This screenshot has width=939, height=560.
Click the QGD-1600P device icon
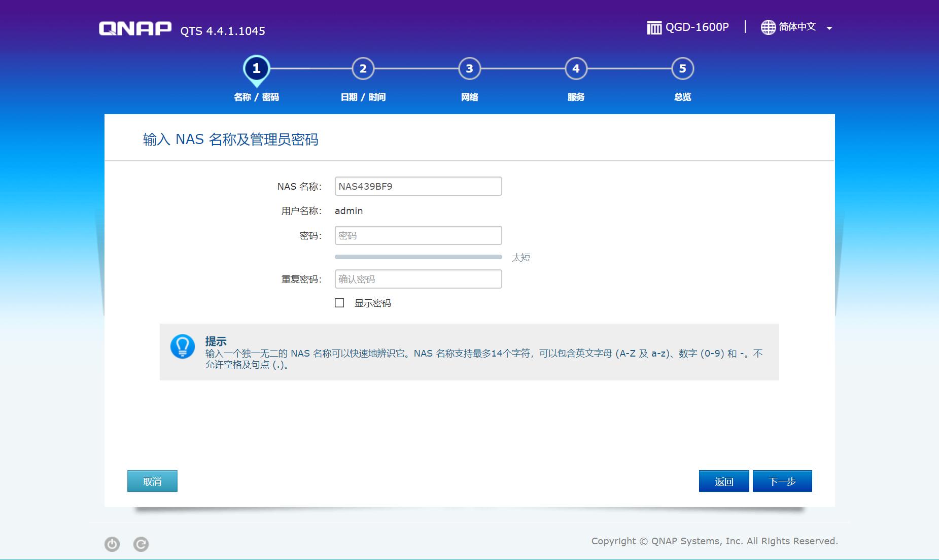click(654, 26)
